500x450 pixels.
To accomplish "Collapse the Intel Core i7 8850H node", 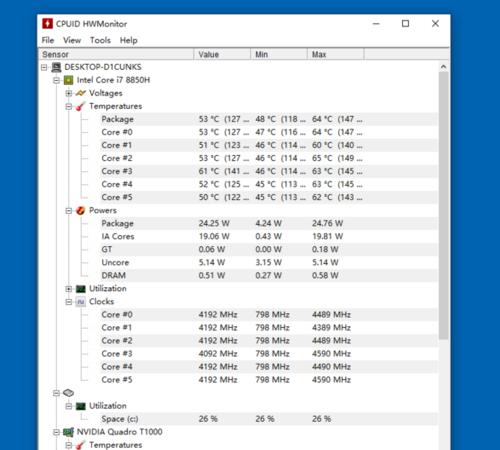I will coord(56,80).
